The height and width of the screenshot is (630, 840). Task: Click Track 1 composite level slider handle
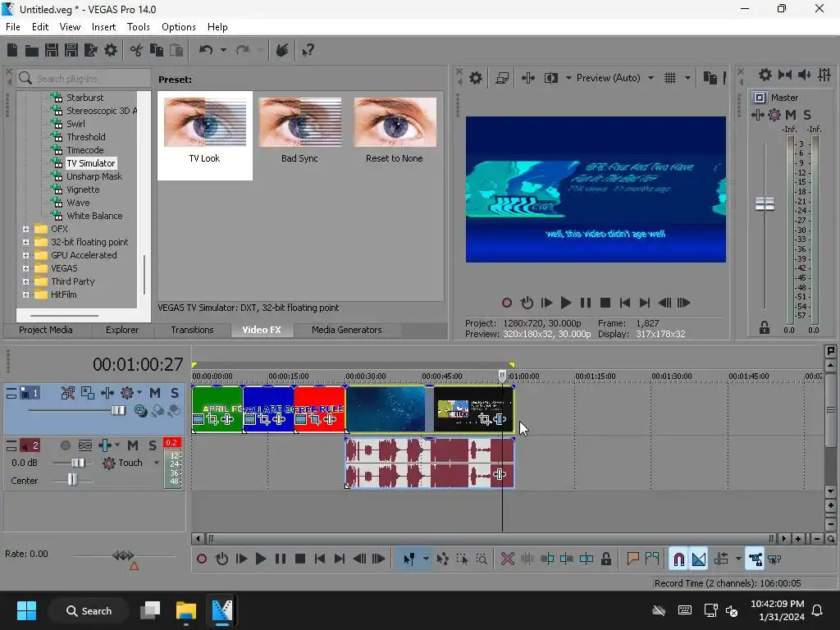pos(118,411)
